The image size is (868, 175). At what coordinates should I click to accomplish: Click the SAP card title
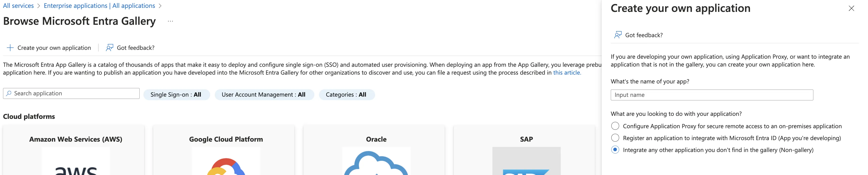(526, 139)
